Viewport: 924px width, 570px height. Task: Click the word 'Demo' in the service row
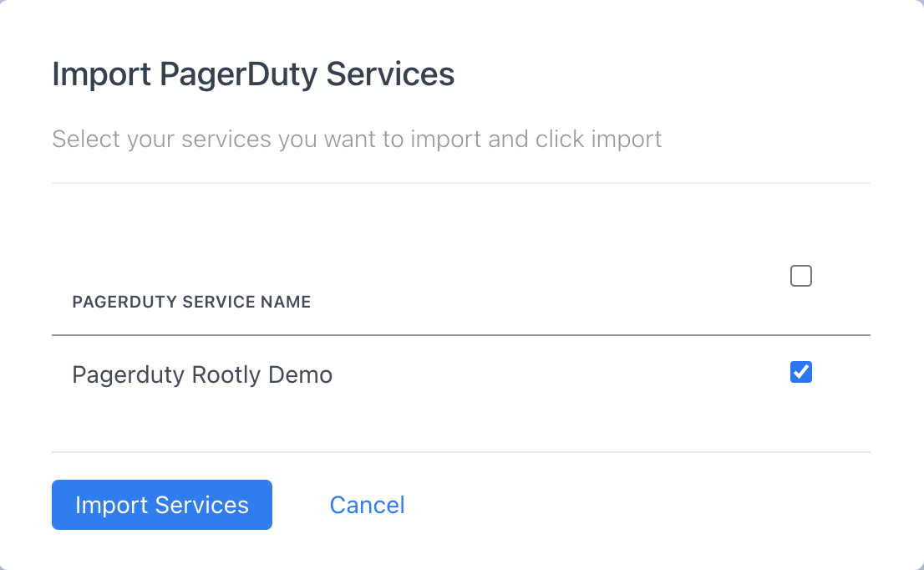coord(301,375)
